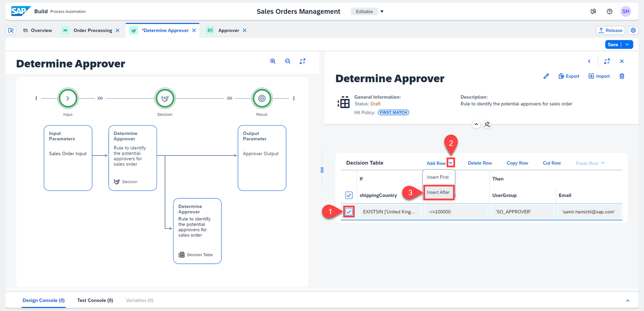Switch to the Overview tab

coord(38,30)
